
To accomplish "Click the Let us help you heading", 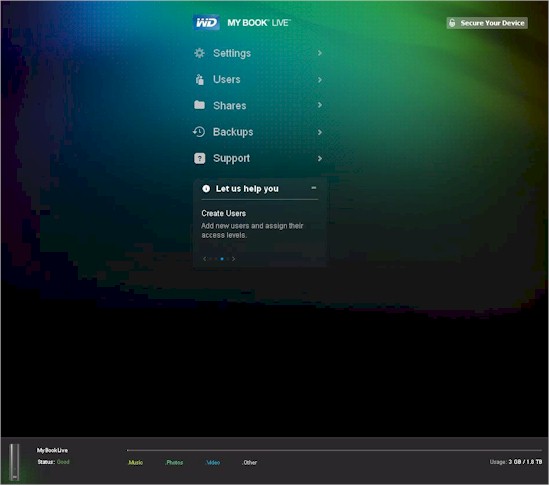I will coord(247,189).
